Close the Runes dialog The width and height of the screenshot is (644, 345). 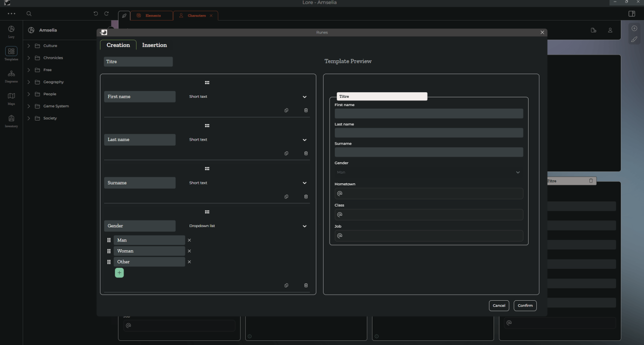[542, 32]
